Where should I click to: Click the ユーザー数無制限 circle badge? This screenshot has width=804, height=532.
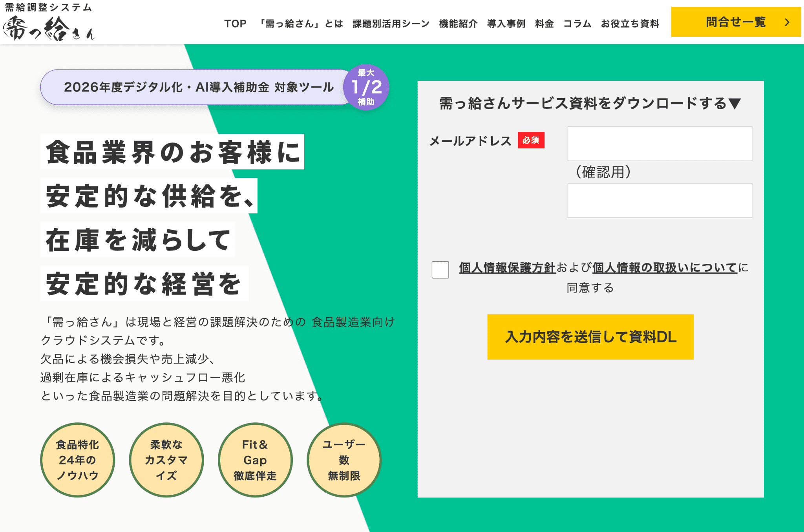[x=344, y=460]
